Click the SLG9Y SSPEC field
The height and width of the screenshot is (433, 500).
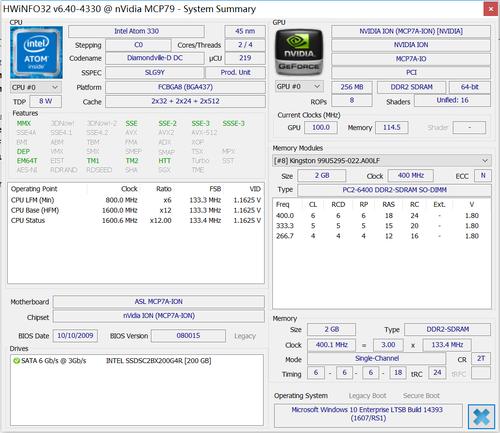[x=155, y=72]
